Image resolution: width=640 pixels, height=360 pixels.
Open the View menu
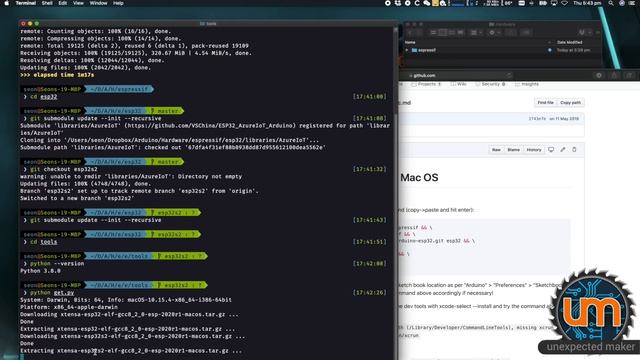point(78,3)
